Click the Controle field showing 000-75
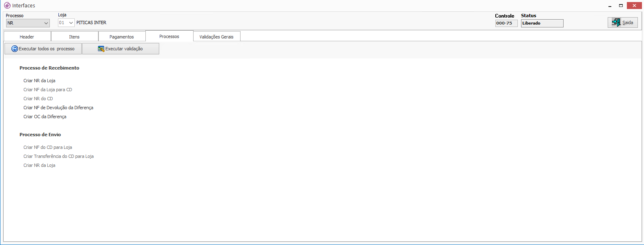The width and height of the screenshot is (644, 245). 506,23
